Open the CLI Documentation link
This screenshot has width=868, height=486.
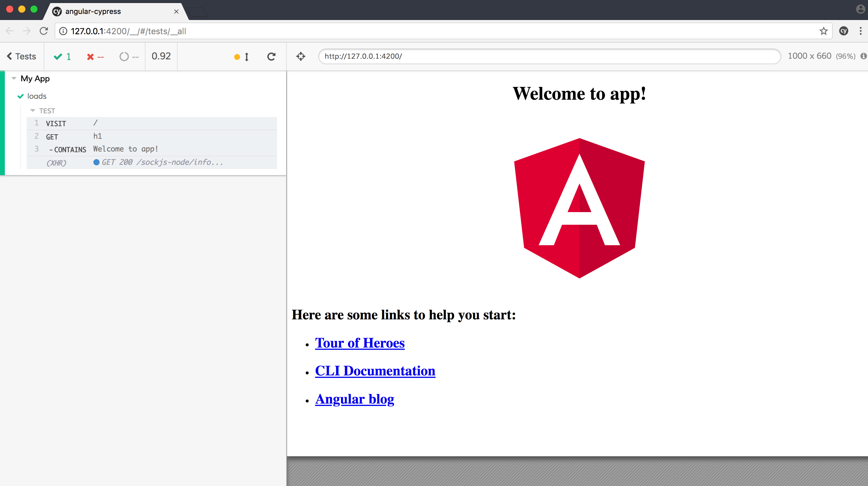click(x=375, y=371)
